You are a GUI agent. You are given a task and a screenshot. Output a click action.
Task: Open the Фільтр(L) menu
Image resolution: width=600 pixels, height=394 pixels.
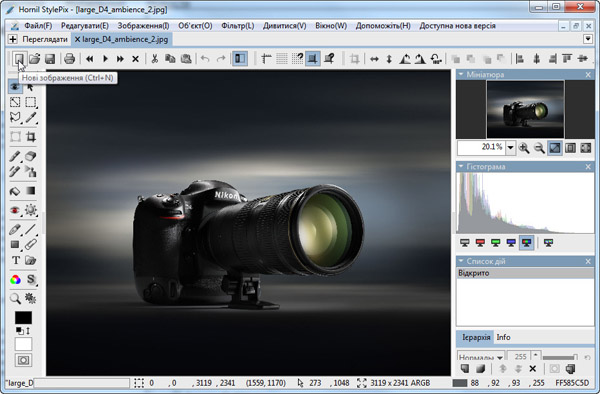238,26
